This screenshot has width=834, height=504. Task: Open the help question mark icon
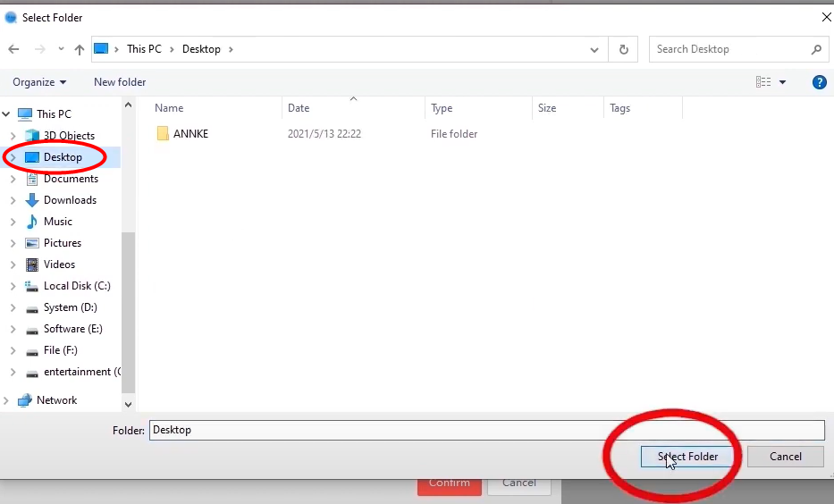(x=819, y=82)
